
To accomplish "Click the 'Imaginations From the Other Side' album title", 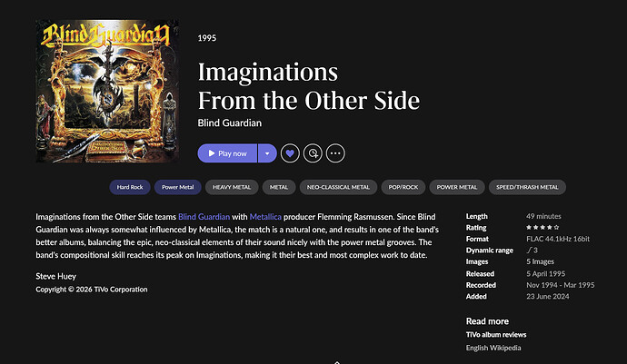I will tap(309, 86).
